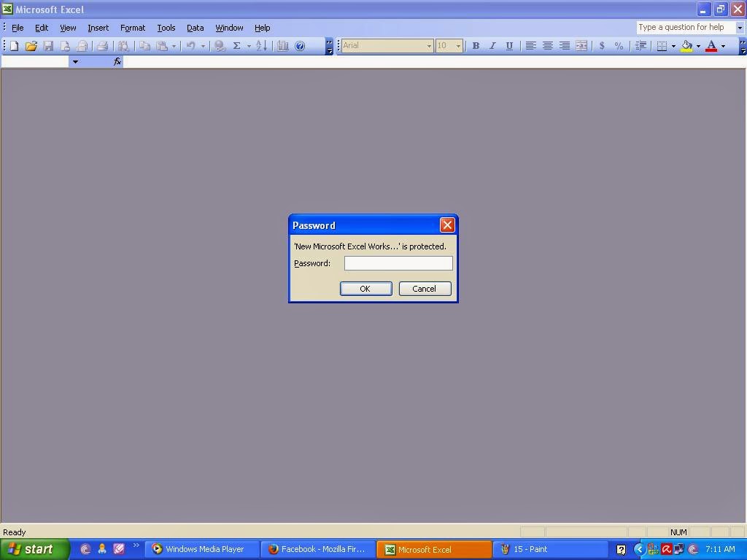Toggle Align Left

tap(531, 46)
